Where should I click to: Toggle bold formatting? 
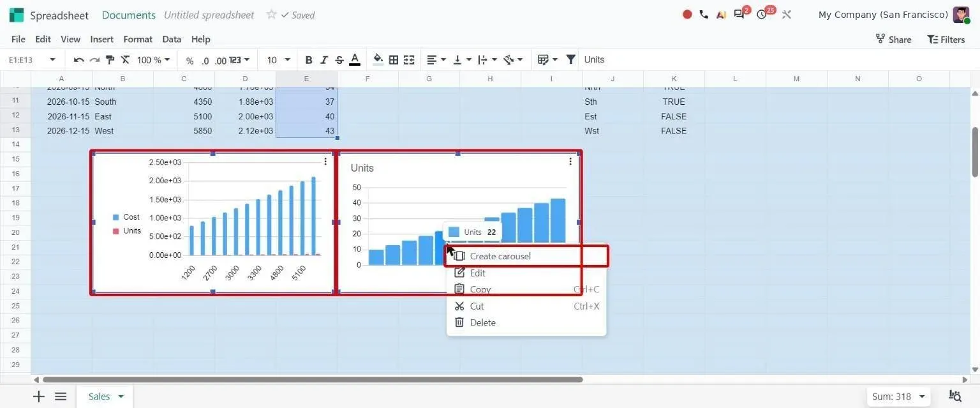(x=309, y=60)
